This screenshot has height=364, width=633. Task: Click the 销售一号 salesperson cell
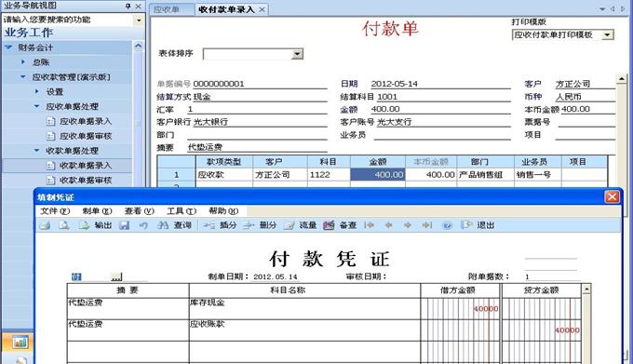538,175
